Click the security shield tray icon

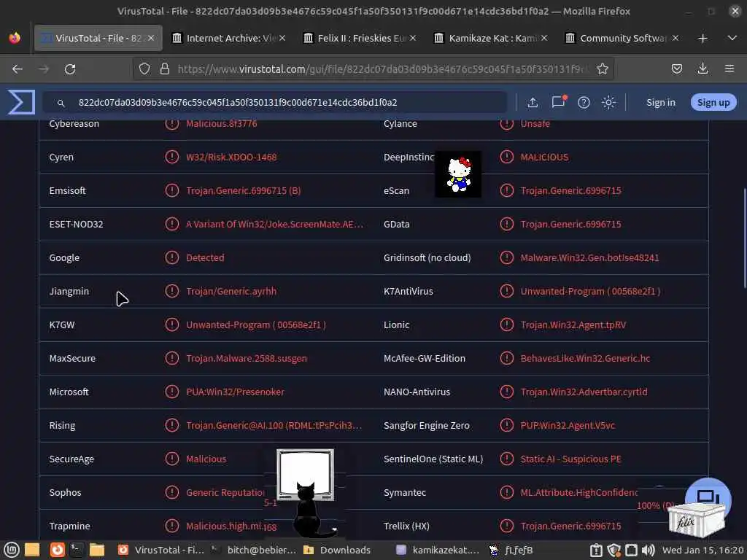coord(614,551)
